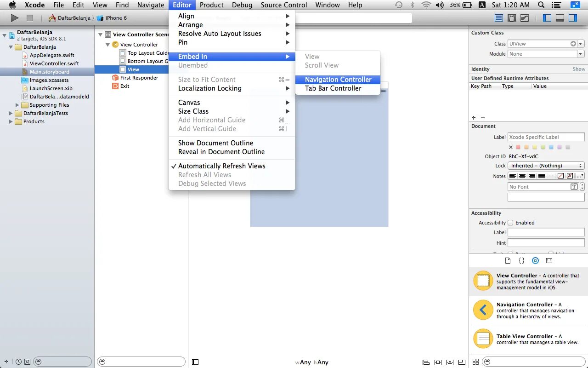The image size is (588, 368).
Task: Show the Assistant editor
Action: click(512, 18)
